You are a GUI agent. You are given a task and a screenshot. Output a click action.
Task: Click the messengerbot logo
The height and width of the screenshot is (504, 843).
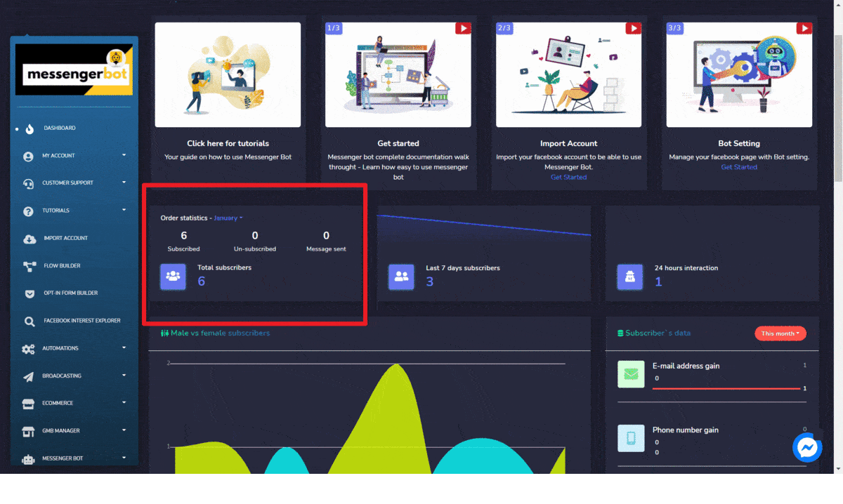coord(74,70)
